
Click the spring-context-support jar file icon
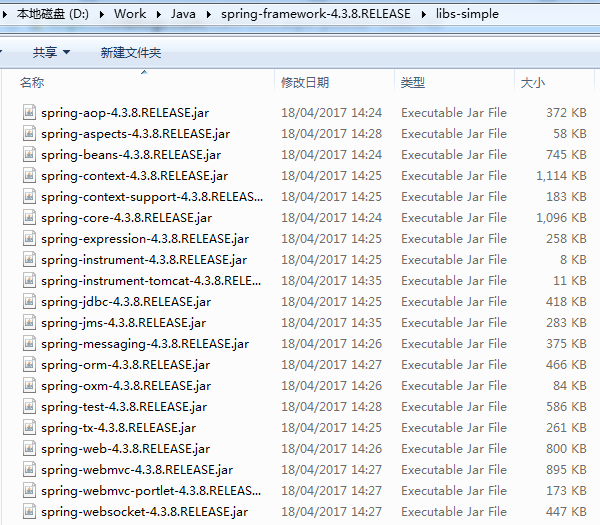click(x=29, y=197)
